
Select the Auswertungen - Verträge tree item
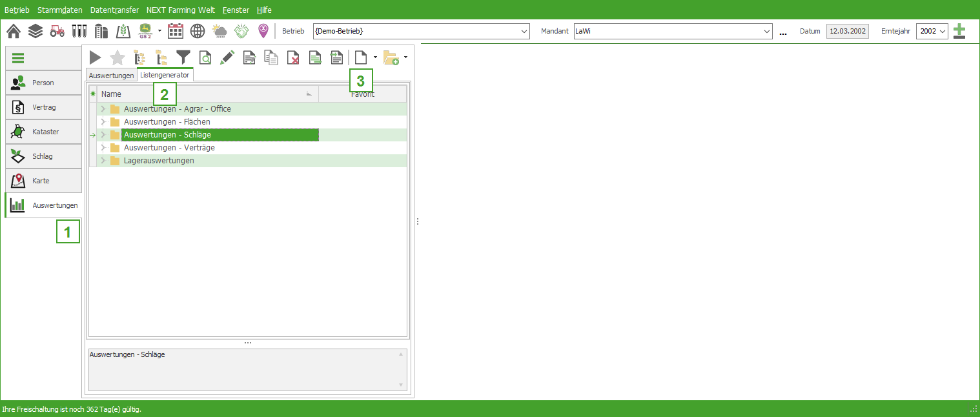169,148
